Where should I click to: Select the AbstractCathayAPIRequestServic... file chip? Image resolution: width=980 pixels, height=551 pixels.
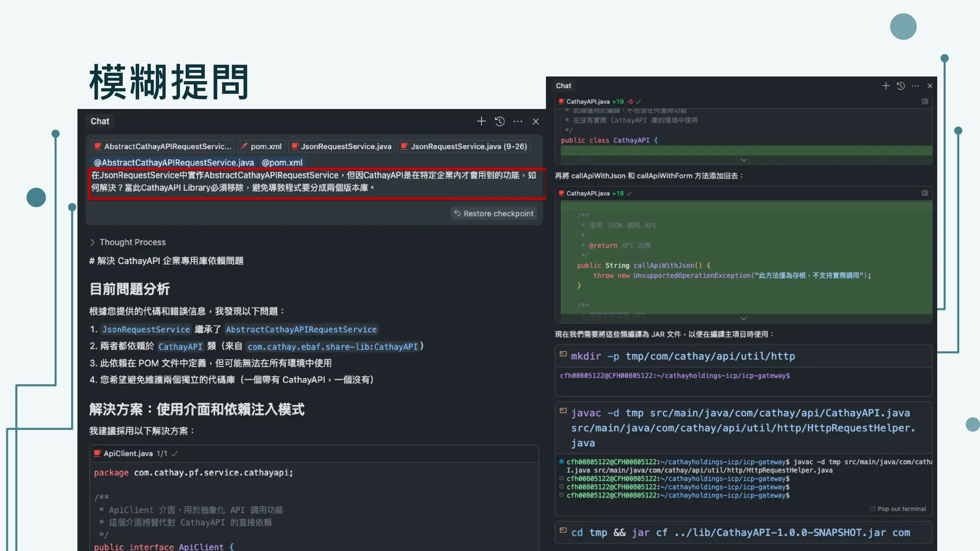163,146
